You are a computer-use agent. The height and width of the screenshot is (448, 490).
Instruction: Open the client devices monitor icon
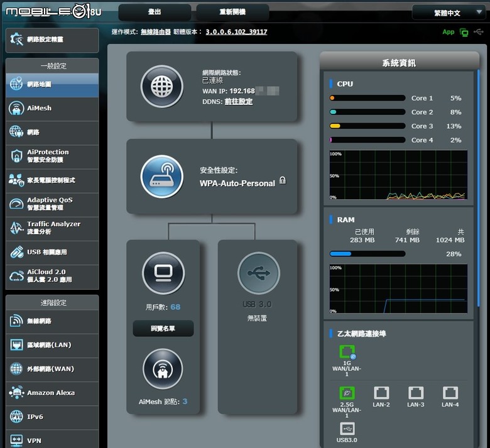pyautogui.click(x=163, y=273)
